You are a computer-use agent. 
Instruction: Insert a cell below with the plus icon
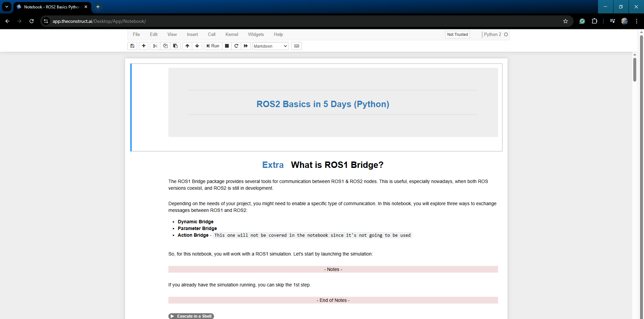pyautogui.click(x=144, y=46)
